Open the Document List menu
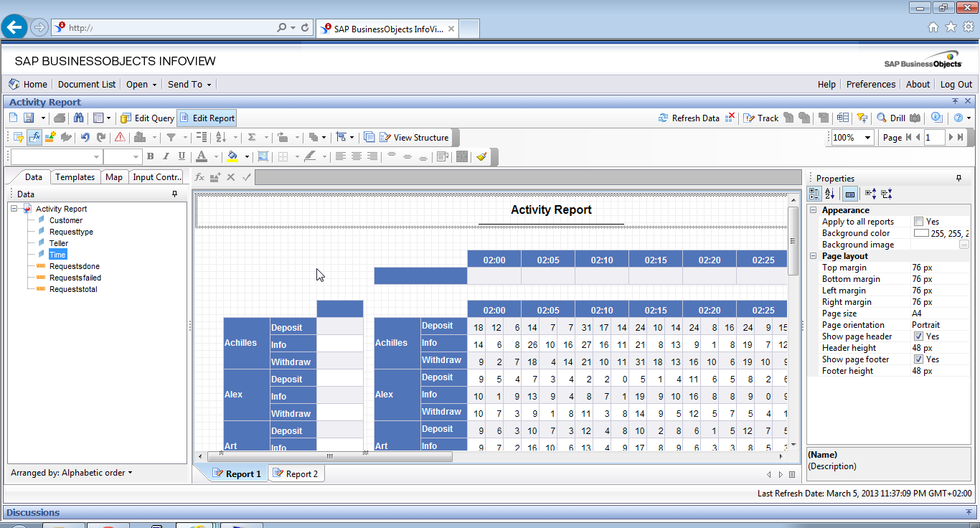 click(86, 84)
